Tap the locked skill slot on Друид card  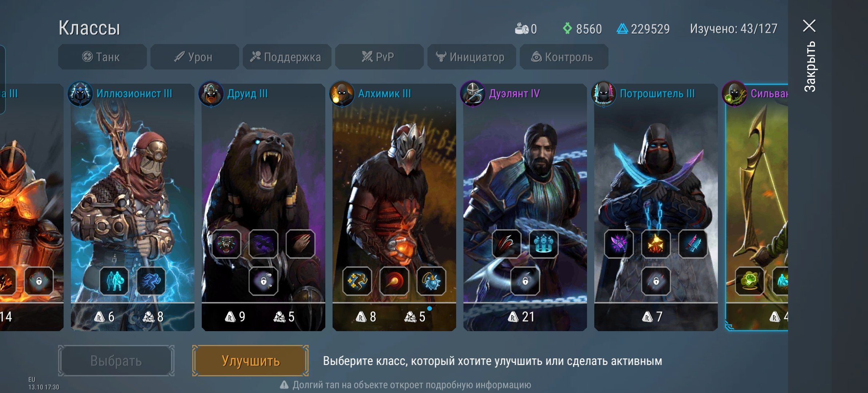pos(263,281)
